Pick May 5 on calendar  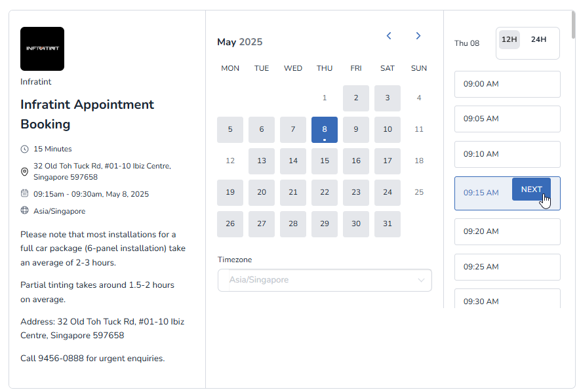230,130
